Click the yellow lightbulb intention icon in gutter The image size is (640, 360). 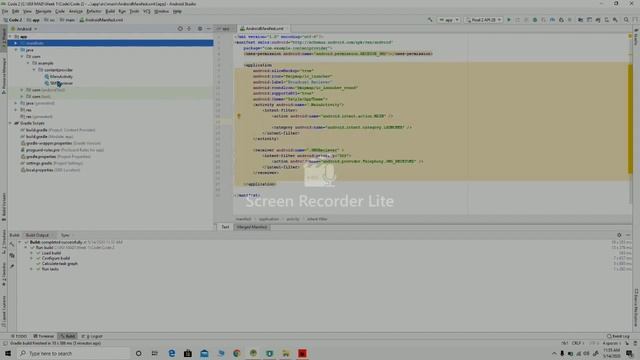point(239,116)
